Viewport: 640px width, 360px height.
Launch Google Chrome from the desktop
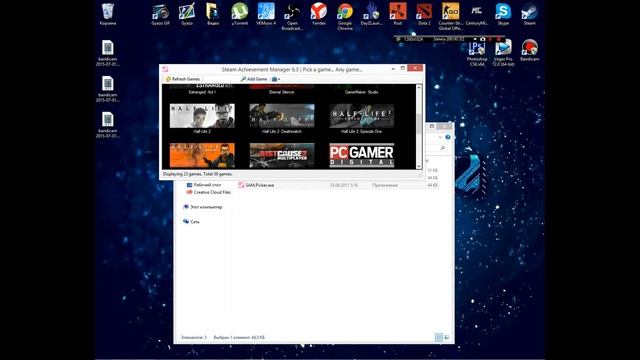[345, 16]
